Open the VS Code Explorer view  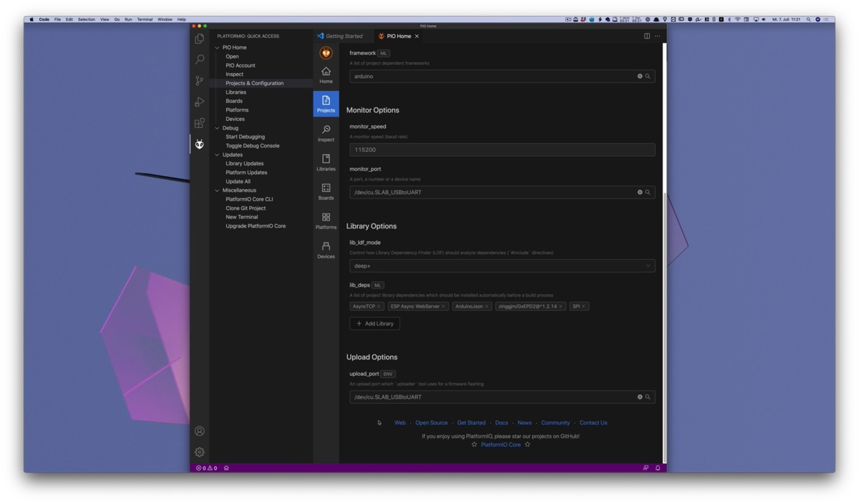point(200,39)
